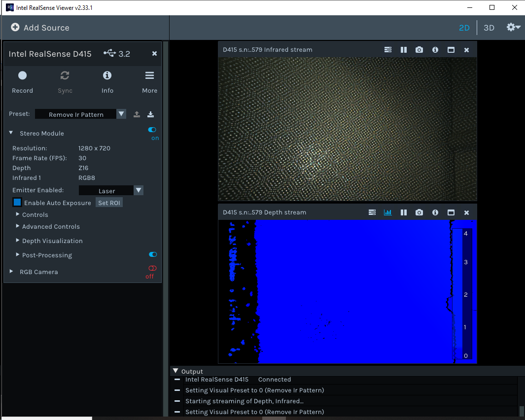Maximize the Depth stream view
The image size is (525, 420).
[451, 212]
